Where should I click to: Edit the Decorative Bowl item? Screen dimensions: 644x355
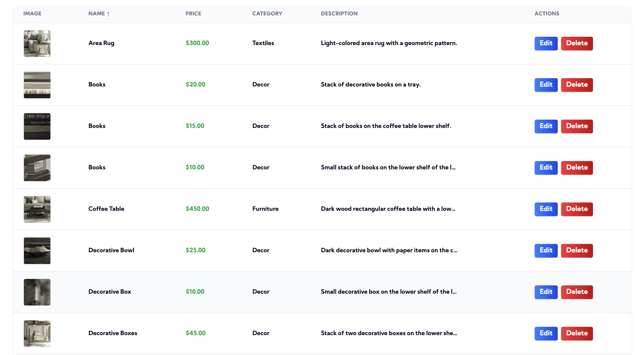click(546, 251)
